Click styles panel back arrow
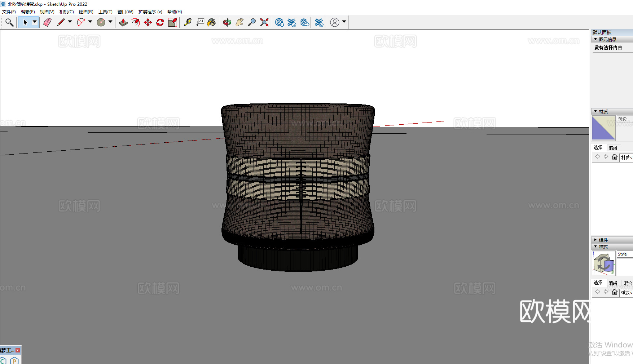The width and height of the screenshot is (633, 364). (x=598, y=292)
